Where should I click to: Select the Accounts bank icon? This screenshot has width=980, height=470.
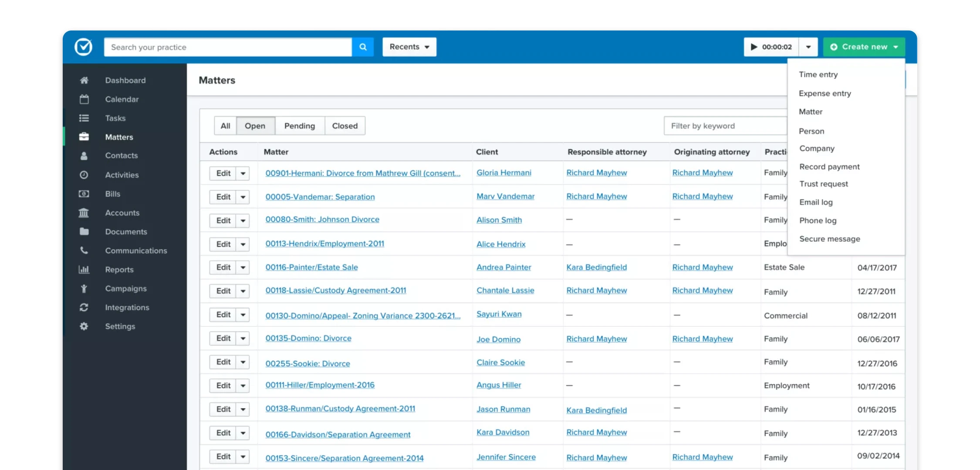click(x=84, y=213)
